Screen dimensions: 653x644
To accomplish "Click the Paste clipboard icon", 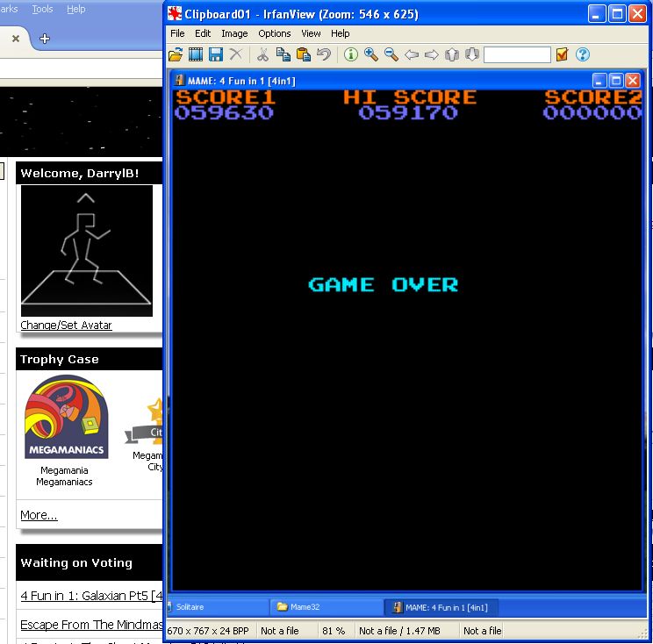I will [x=304, y=54].
